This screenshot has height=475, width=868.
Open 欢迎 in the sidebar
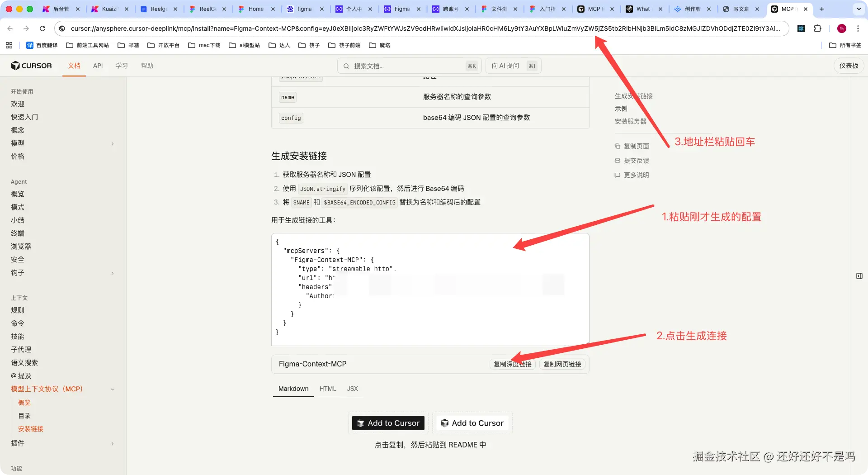[18, 104]
